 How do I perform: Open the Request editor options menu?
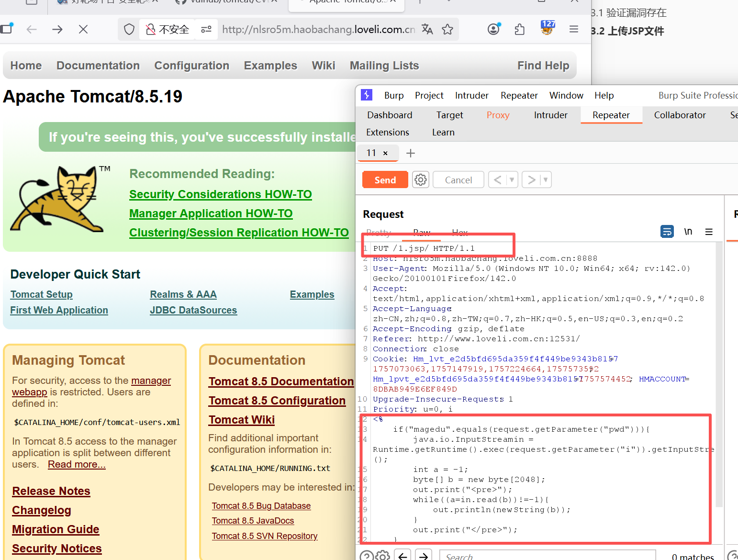pyautogui.click(x=709, y=232)
